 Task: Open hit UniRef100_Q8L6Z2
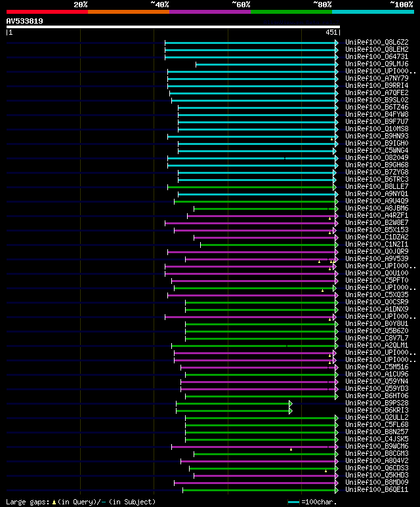[x=377, y=43]
